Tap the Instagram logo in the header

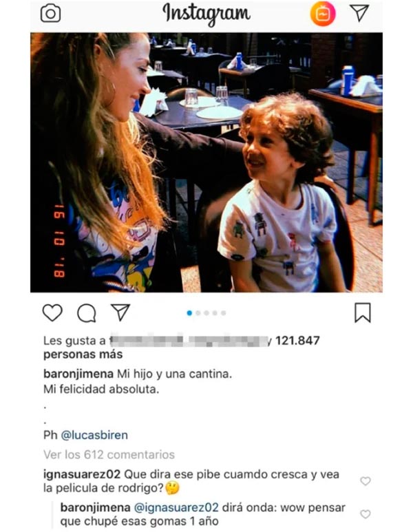tap(206, 14)
